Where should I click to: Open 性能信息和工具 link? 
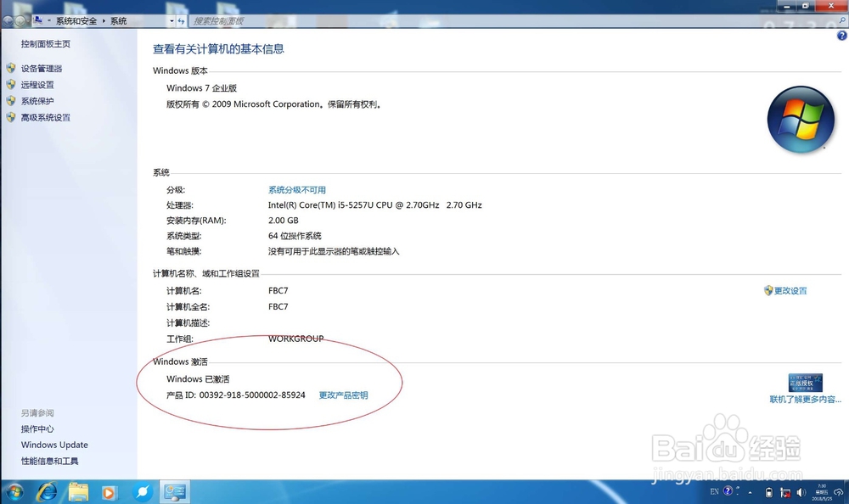[49, 461]
